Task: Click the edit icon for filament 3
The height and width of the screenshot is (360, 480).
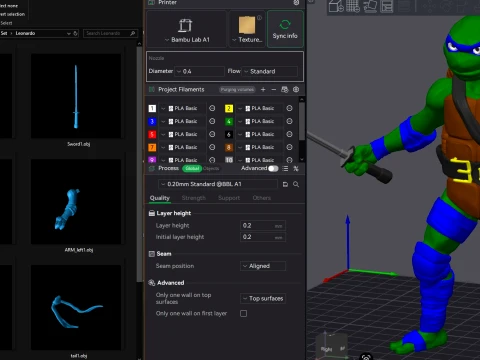Action: pyautogui.click(x=212, y=121)
